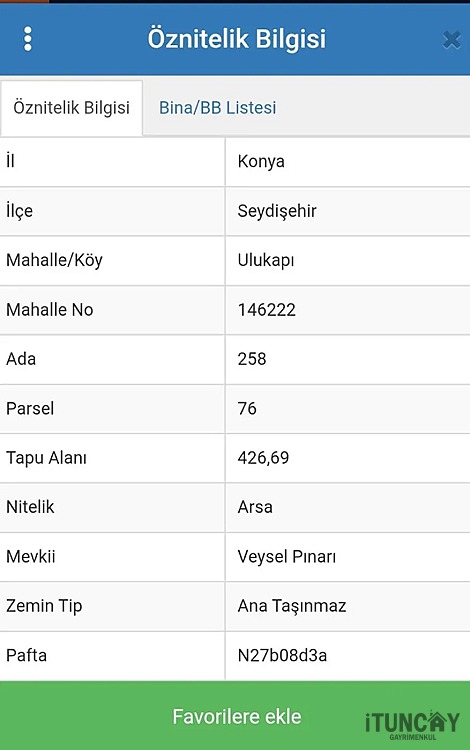Click the Nitelik value Arsa
The width and height of the screenshot is (470, 750).
click(x=255, y=507)
